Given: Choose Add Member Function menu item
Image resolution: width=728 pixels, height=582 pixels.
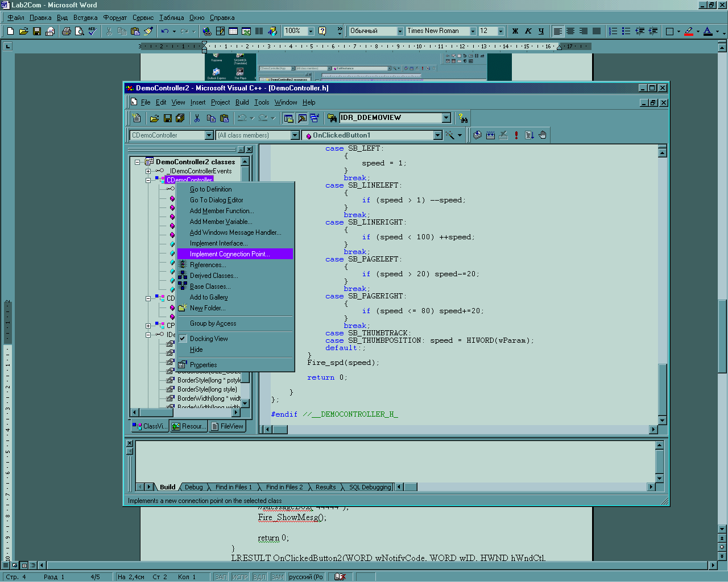Looking at the screenshot, I should [x=235, y=211].
